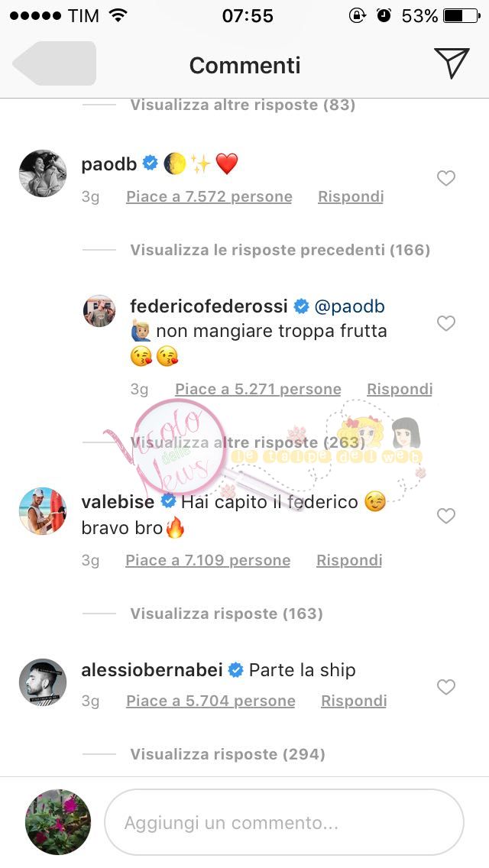The width and height of the screenshot is (489, 868).
Task: Like alessiobernabei's comment with heart icon
Action: tap(445, 687)
